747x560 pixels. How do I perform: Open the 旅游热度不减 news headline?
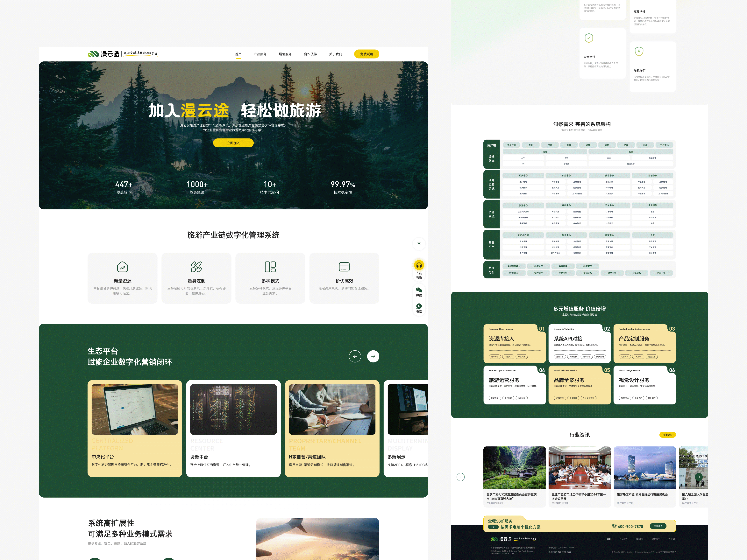point(642,494)
